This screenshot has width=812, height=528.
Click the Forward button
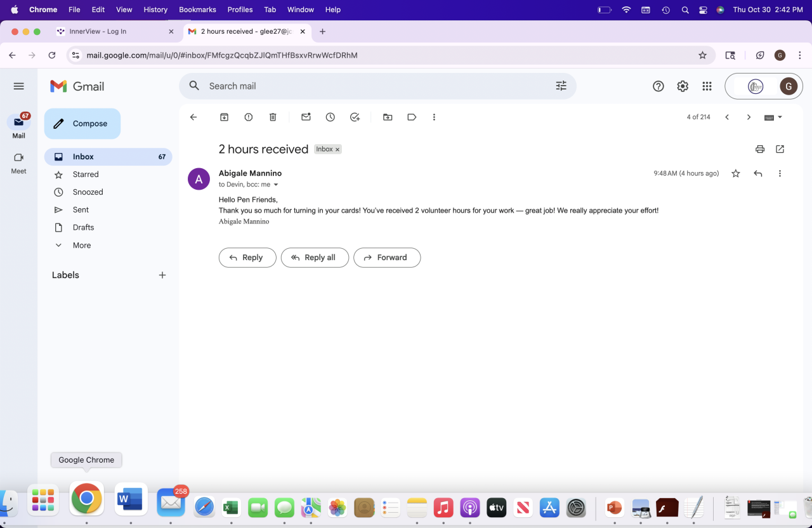point(387,258)
